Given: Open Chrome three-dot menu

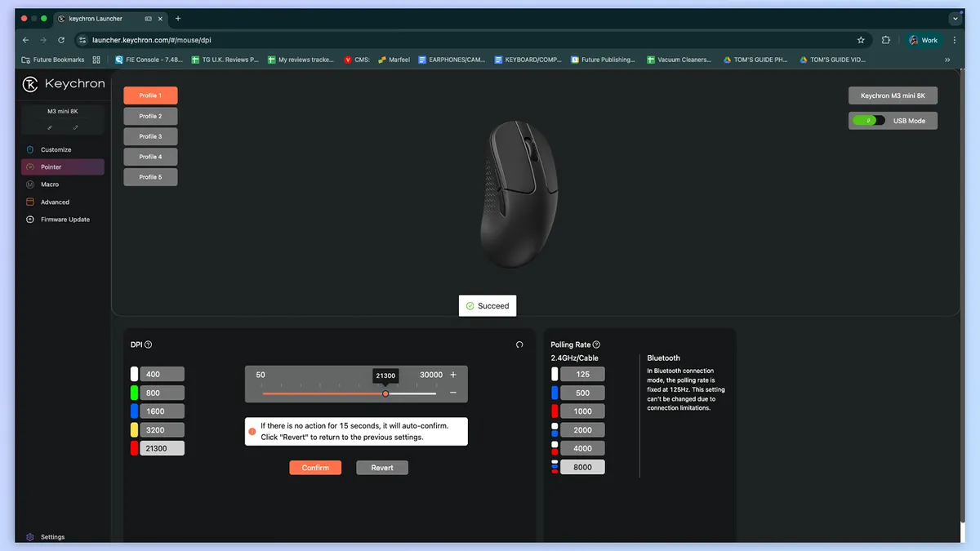Looking at the screenshot, I should pyautogui.click(x=955, y=39).
